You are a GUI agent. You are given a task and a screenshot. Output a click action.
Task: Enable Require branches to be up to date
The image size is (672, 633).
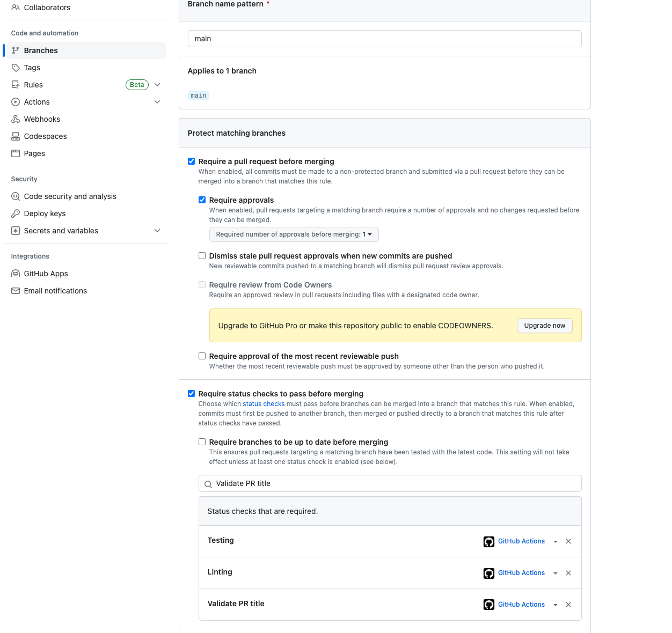click(x=202, y=442)
